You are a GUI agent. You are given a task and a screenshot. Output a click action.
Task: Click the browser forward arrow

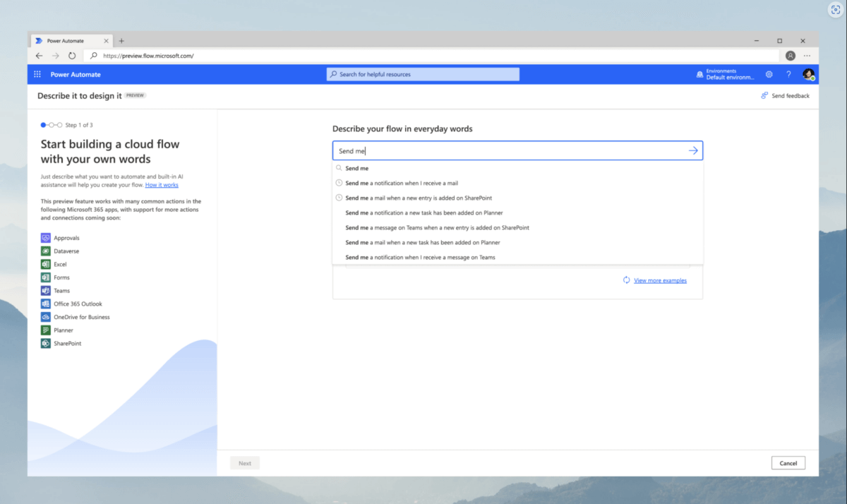tap(56, 56)
